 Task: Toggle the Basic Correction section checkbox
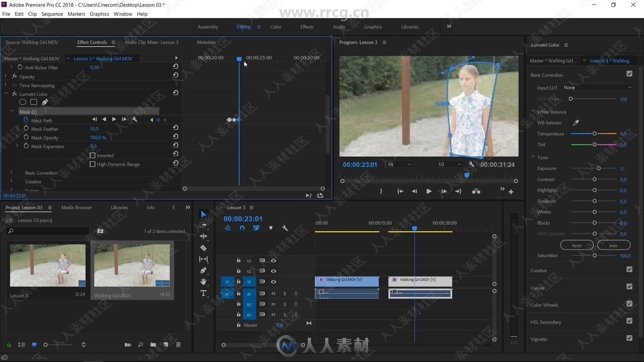click(x=629, y=74)
